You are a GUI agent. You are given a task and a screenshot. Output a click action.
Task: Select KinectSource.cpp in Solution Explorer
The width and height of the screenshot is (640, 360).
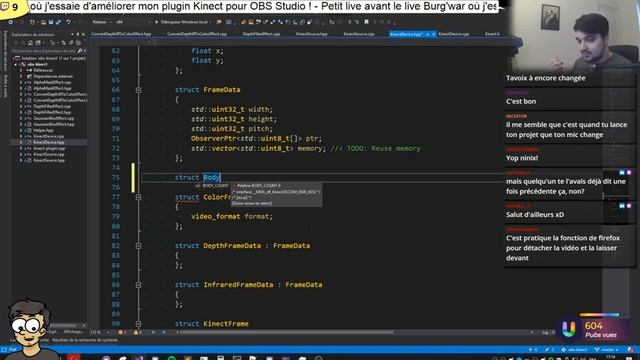click(49, 154)
